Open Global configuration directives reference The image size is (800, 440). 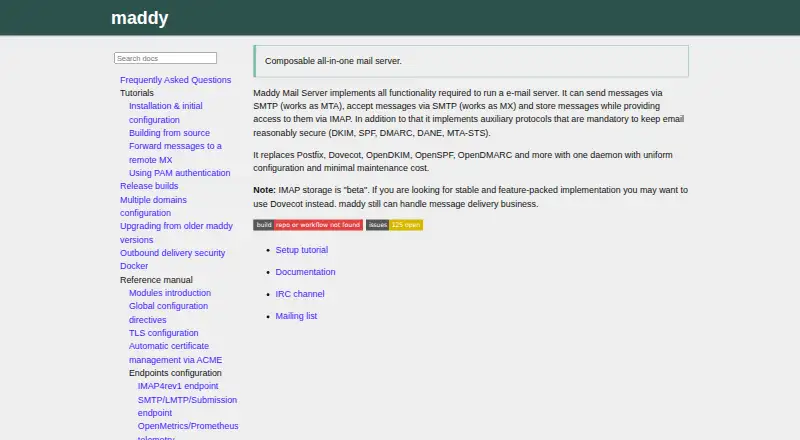click(168, 313)
